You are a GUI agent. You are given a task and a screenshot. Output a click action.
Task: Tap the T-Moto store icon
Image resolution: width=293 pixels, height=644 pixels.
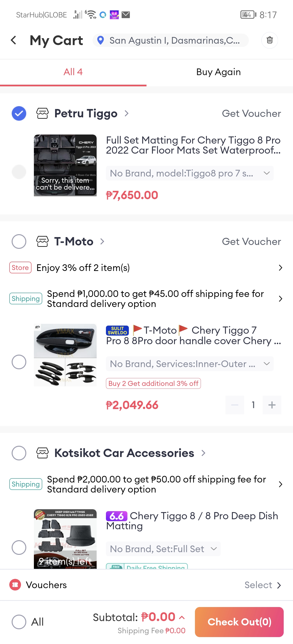(42, 241)
